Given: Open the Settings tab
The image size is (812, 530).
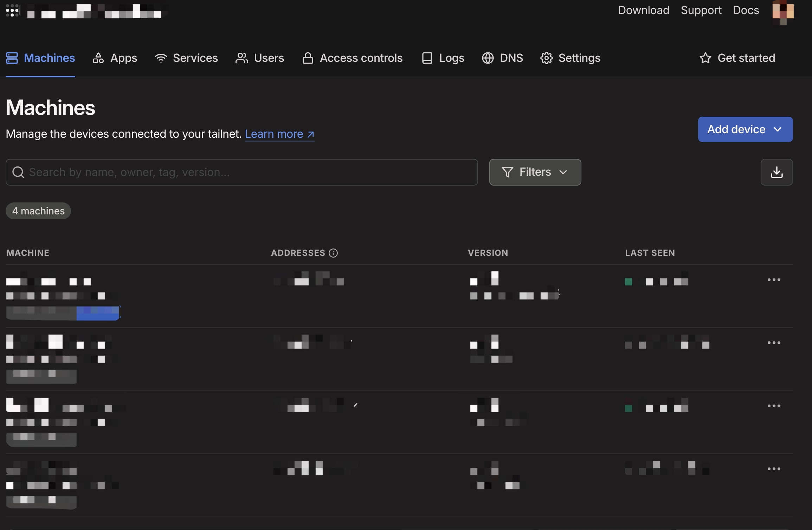Looking at the screenshot, I should [570, 58].
